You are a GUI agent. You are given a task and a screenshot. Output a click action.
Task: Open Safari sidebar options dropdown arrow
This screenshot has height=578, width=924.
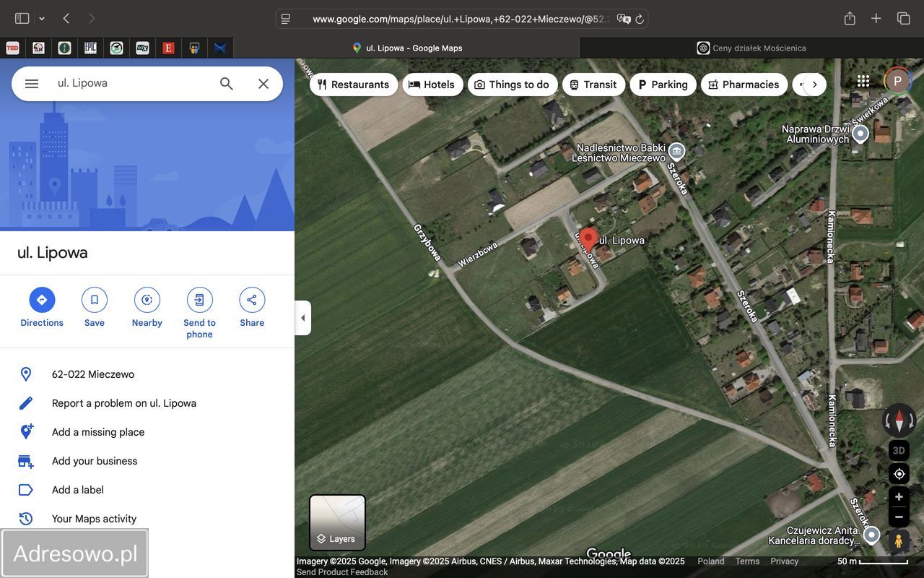pos(42,19)
